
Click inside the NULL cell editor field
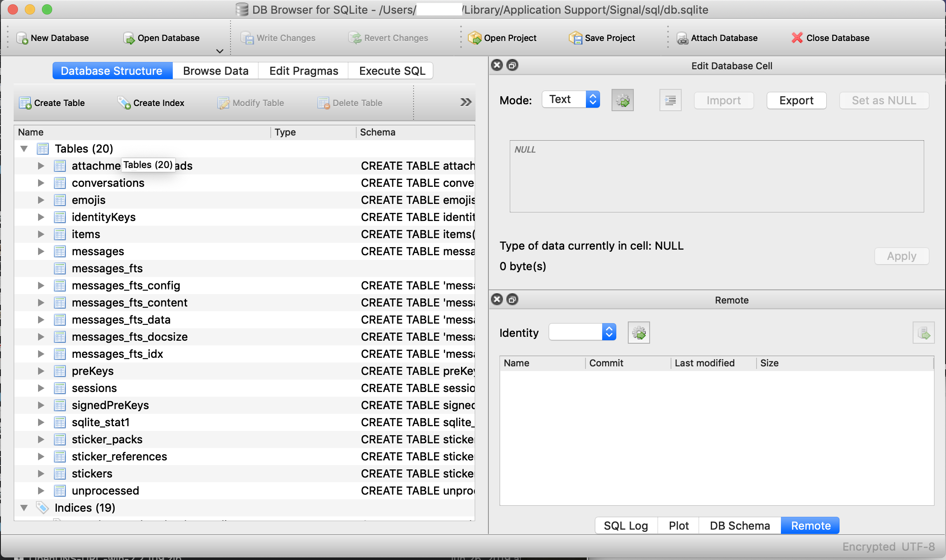(x=717, y=176)
